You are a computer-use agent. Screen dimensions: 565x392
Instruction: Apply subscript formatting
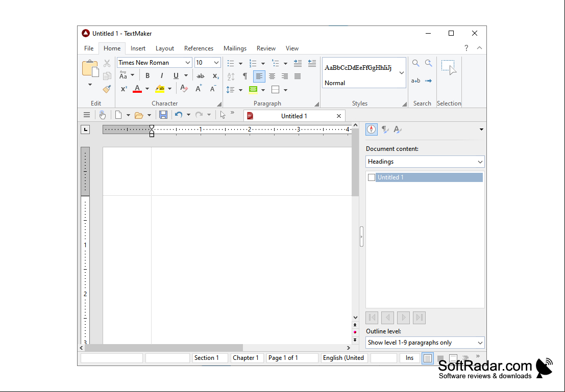click(215, 76)
